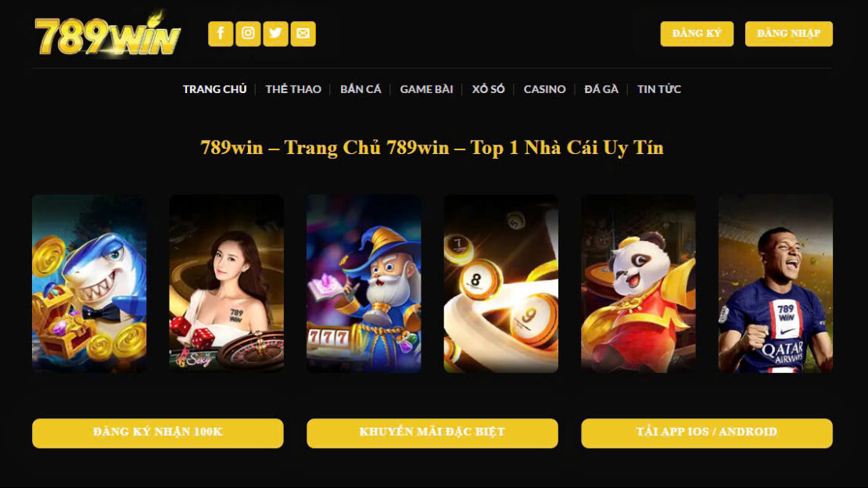
Task: Open the shark fishing game thumbnail
Action: pyautogui.click(x=90, y=284)
